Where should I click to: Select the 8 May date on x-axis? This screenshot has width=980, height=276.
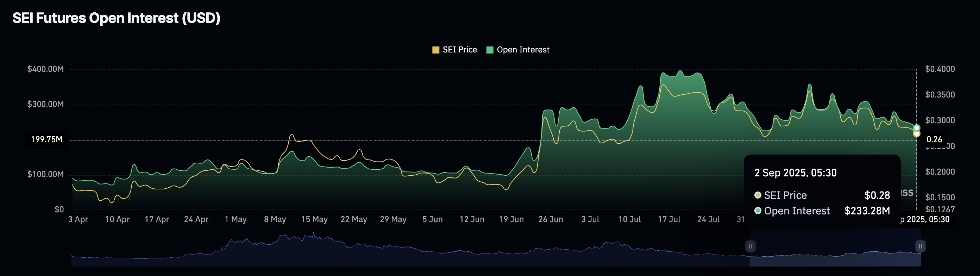pos(275,220)
